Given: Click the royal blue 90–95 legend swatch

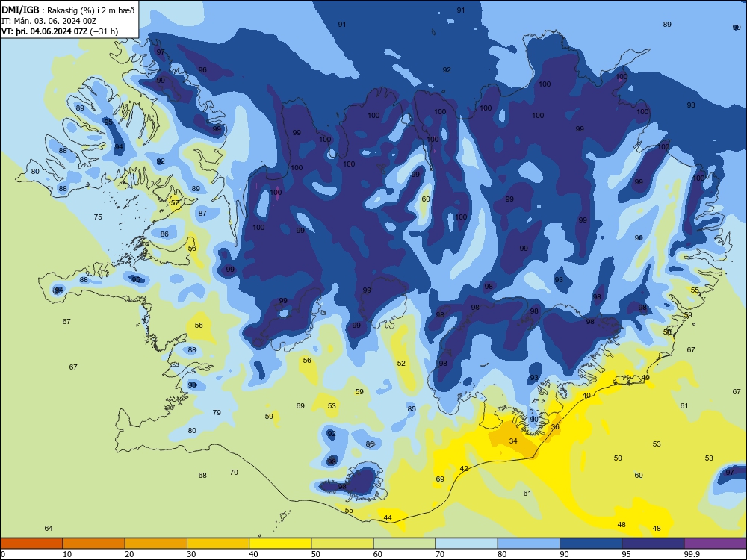Looking at the screenshot, I should pos(591,544).
